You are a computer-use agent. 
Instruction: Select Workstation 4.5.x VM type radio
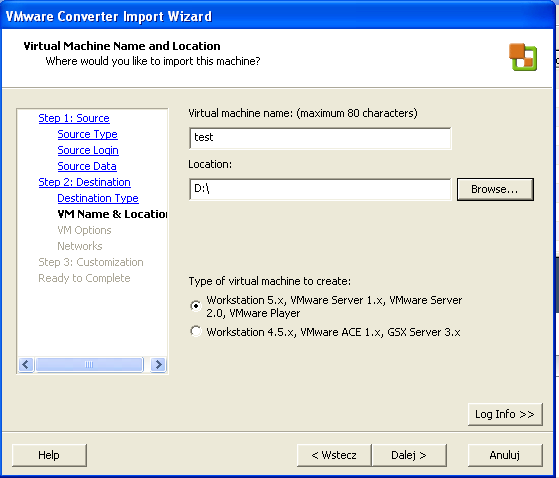pos(196,331)
